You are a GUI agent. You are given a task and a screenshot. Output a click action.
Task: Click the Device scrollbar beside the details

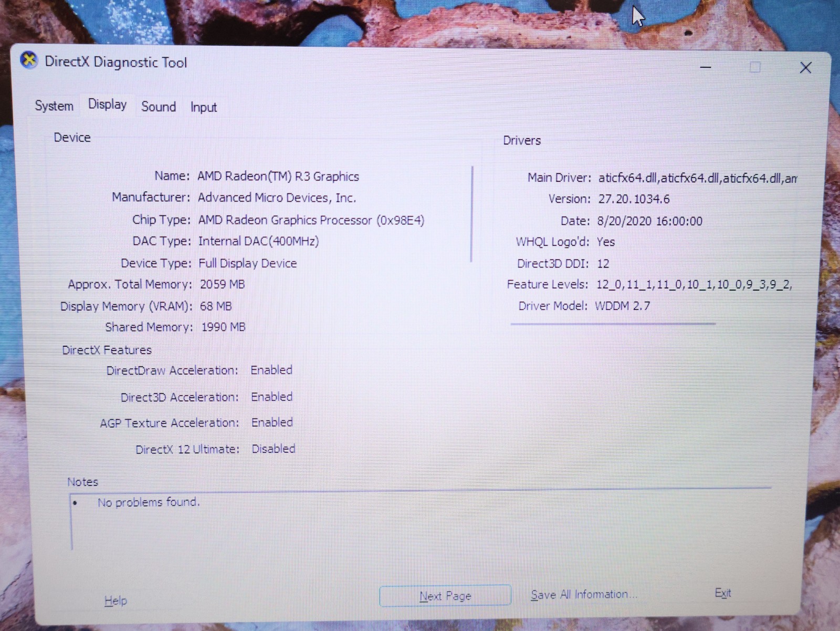click(472, 214)
